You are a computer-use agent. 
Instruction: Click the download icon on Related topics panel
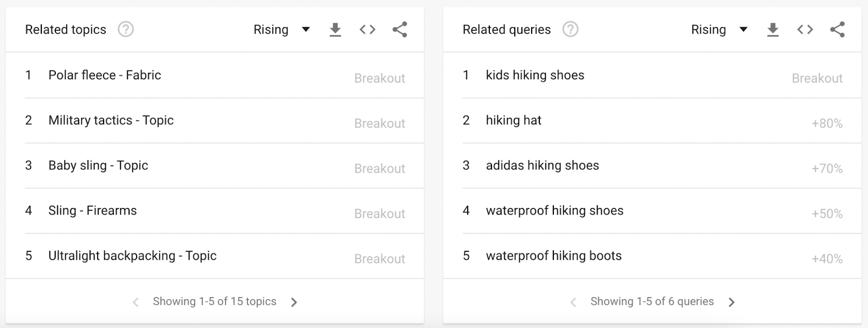click(x=335, y=30)
